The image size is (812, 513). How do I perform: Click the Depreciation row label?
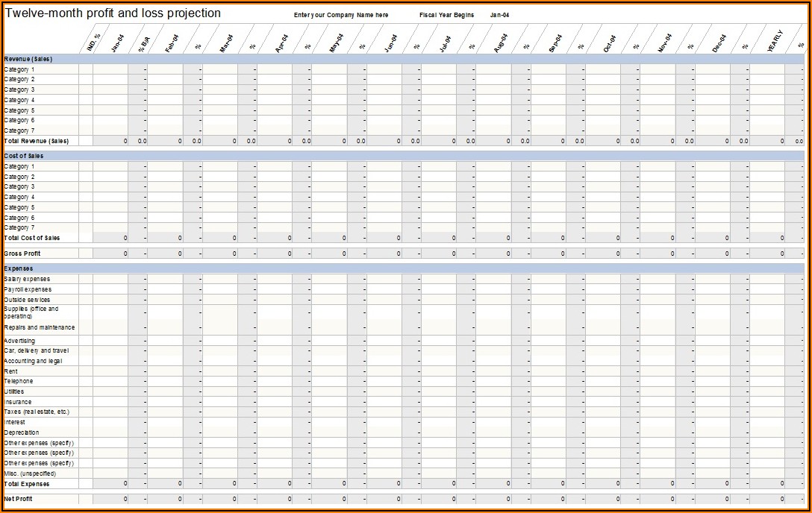pyautogui.click(x=22, y=432)
